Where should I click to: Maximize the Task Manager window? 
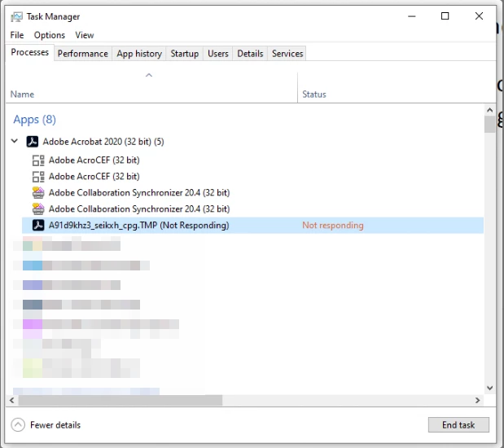click(445, 16)
